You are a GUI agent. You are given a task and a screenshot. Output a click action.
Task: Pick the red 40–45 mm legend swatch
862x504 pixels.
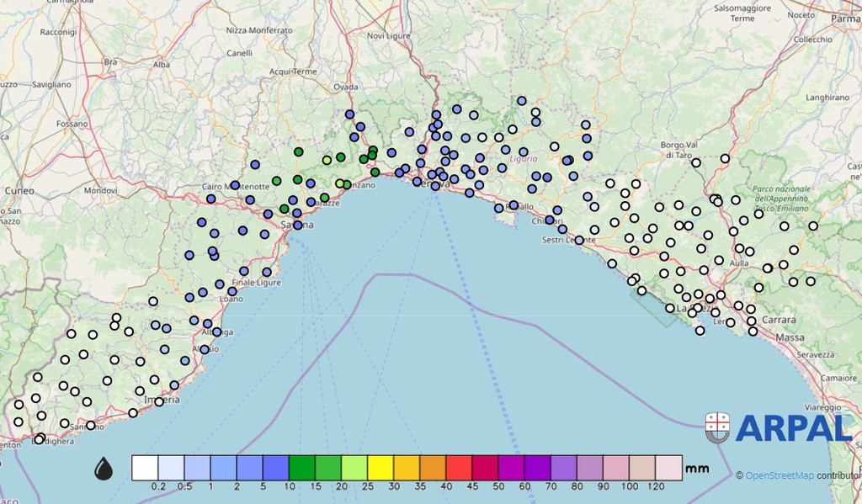pyautogui.click(x=459, y=468)
